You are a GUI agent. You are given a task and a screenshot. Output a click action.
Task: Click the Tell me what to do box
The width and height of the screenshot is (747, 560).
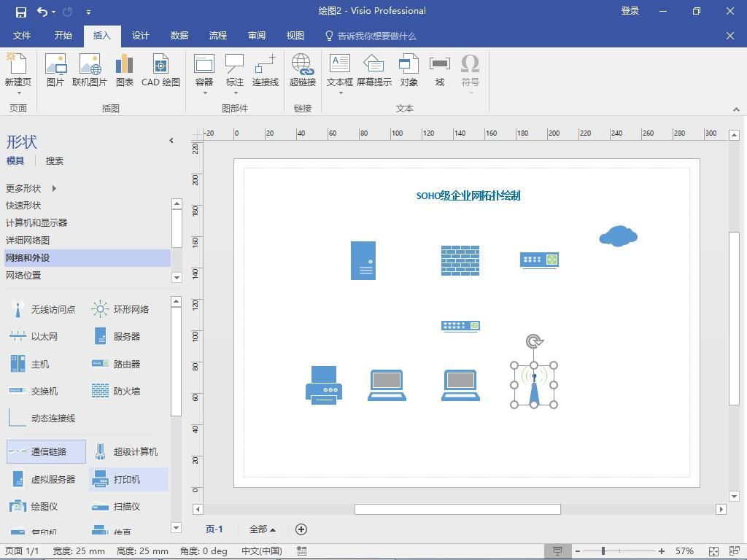pyautogui.click(x=371, y=36)
